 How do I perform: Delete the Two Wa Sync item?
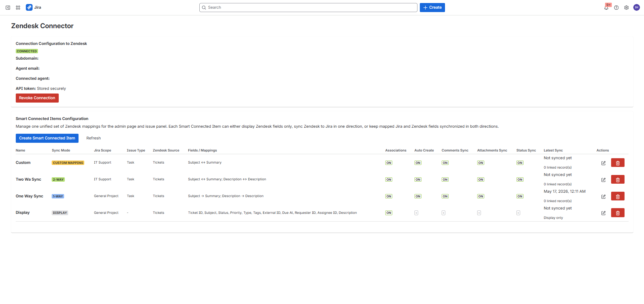[x=617, y=179]
